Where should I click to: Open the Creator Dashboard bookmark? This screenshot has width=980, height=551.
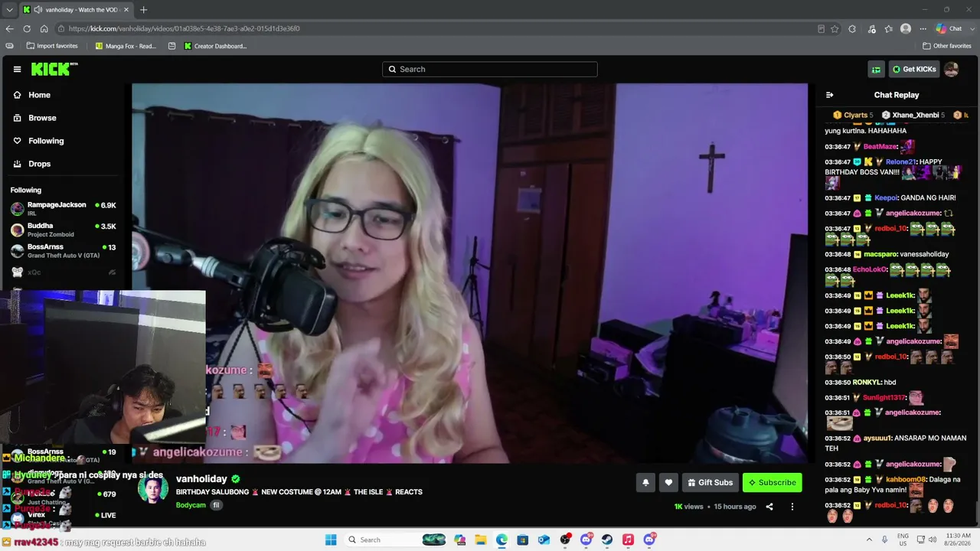pos(215,46)
